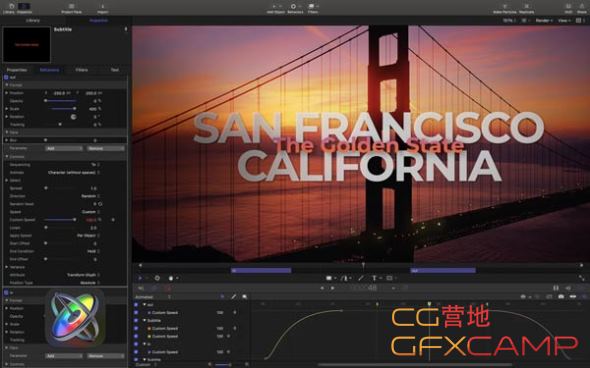Click the Import icon in toolbar

click(103, 8)
